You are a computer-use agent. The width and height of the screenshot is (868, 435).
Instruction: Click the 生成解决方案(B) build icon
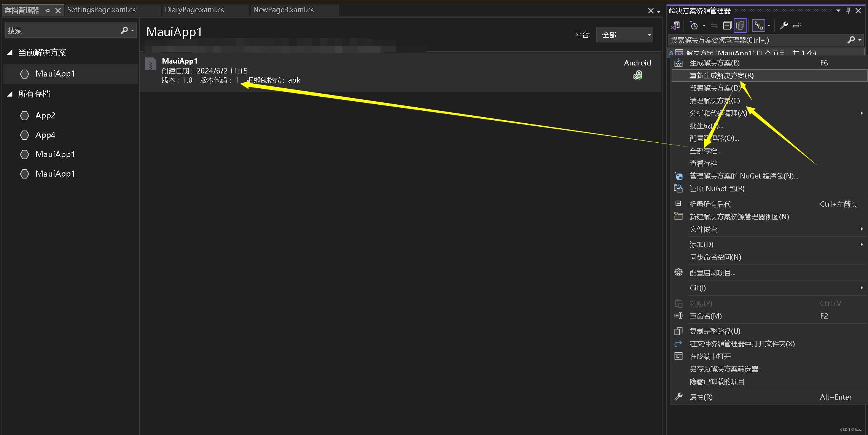678,63
